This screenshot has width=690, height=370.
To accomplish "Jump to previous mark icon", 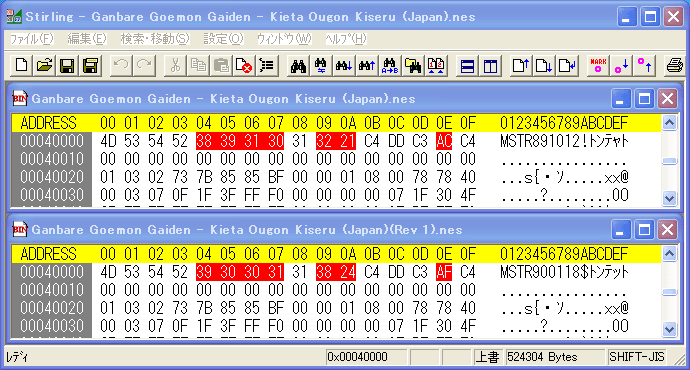I will pyautogui.click(x=644, y=66).
